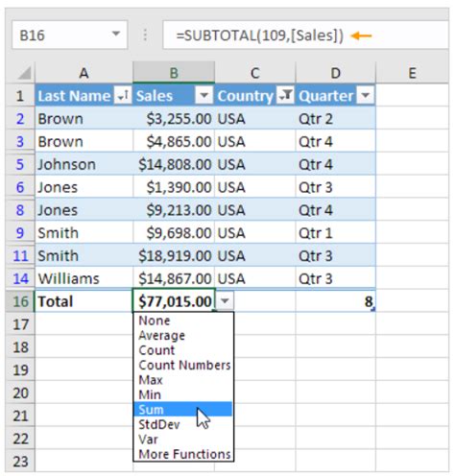Choose Max from the function list

(x=183, y=380)
